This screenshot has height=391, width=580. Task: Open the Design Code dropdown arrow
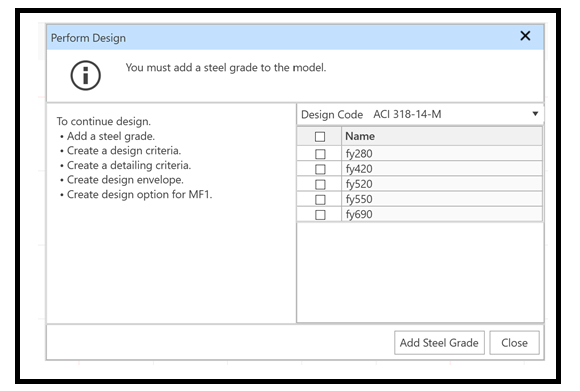coord(535,114)
